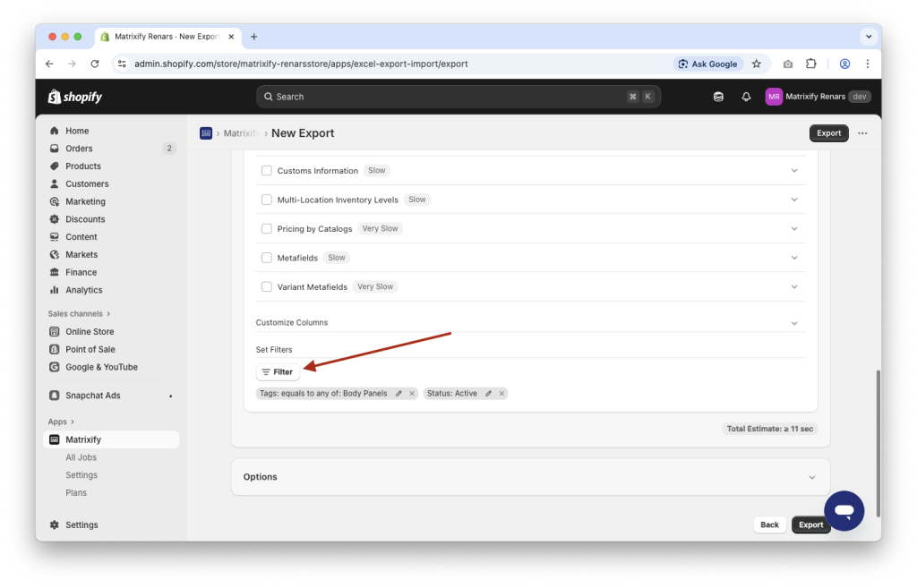Open the Point of Sale channel icon
The width and height of the screenshot is (917, 588).
[56, 349]
